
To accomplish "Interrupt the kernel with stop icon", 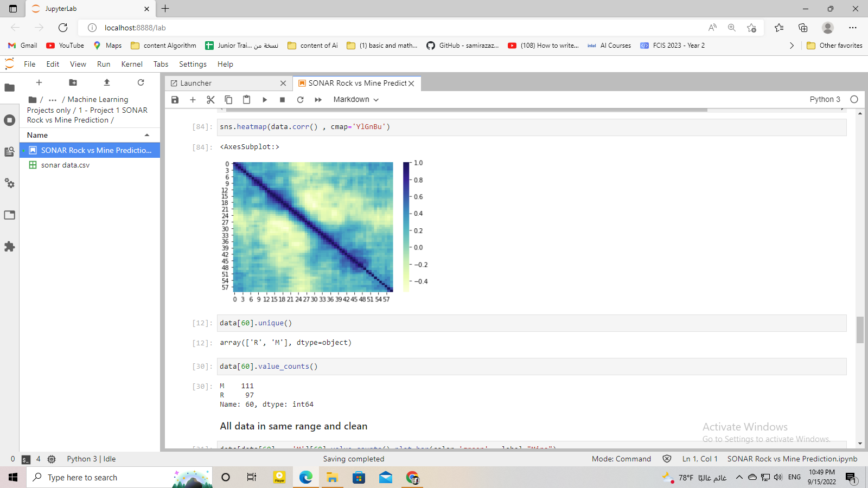I will [282, 99].
